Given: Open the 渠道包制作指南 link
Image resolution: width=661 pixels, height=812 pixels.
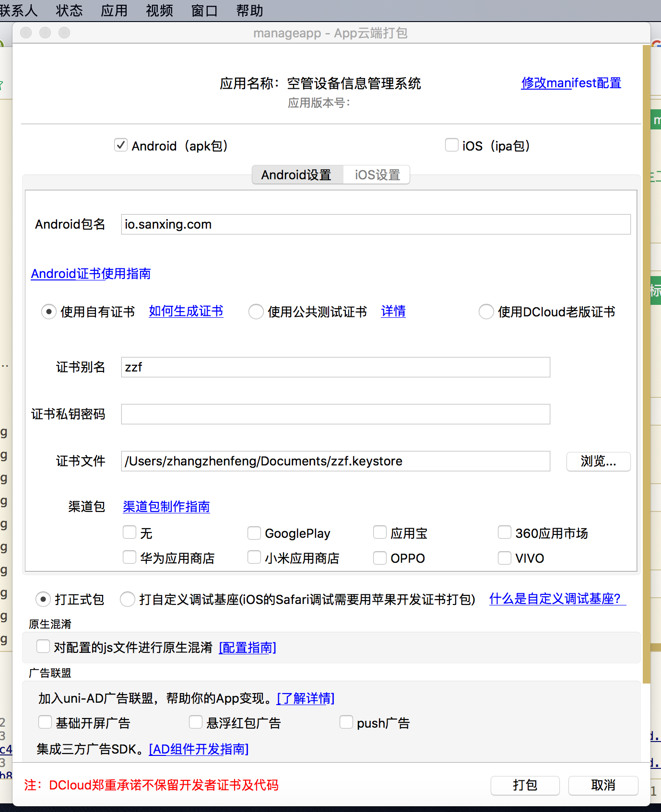Looking at the screenshot, I should 166,507.
